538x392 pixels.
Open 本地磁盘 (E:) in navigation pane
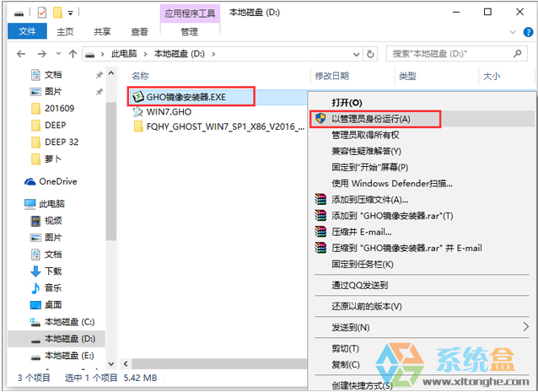click(69, 356)
